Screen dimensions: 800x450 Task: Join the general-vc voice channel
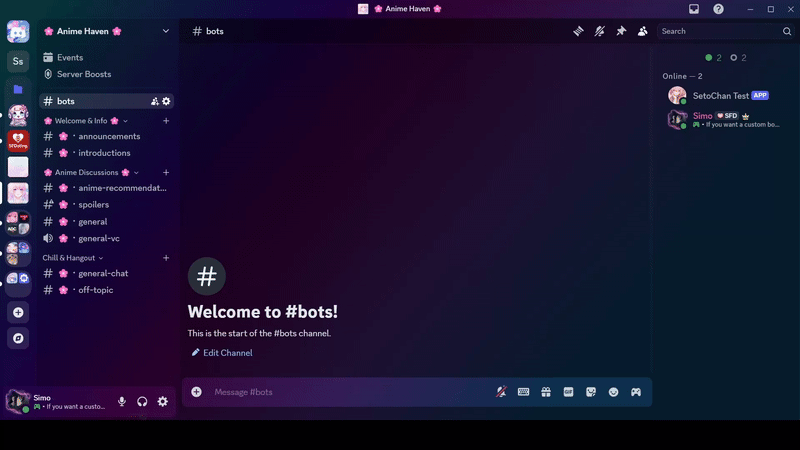pos(106,238)
